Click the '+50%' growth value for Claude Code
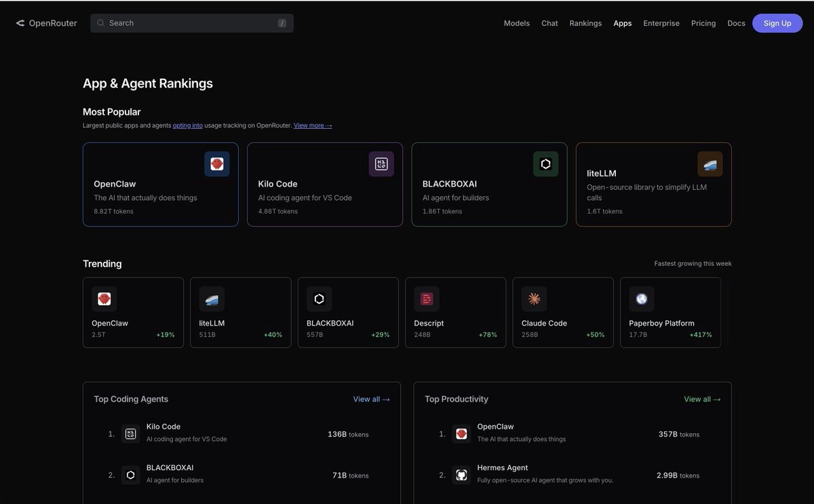This screenshot has height=504, width=814. [x=596, y=335]
